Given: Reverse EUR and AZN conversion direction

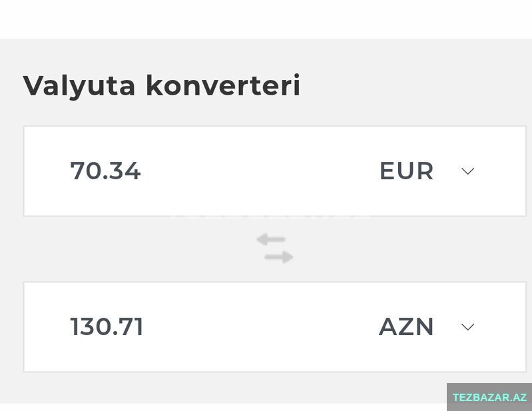Looking at the screenshot, I should [275, 248].
